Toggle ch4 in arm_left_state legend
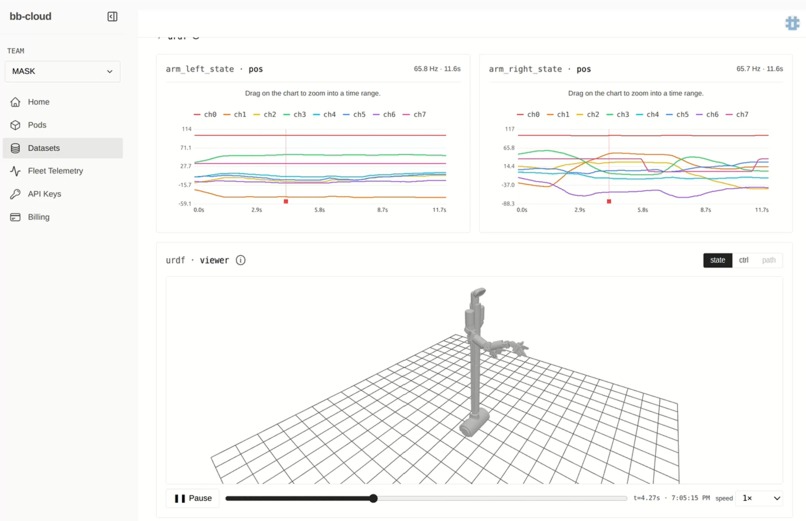Image resolution: width=806 pixels, height=521 pixels. tap(324, 115)
